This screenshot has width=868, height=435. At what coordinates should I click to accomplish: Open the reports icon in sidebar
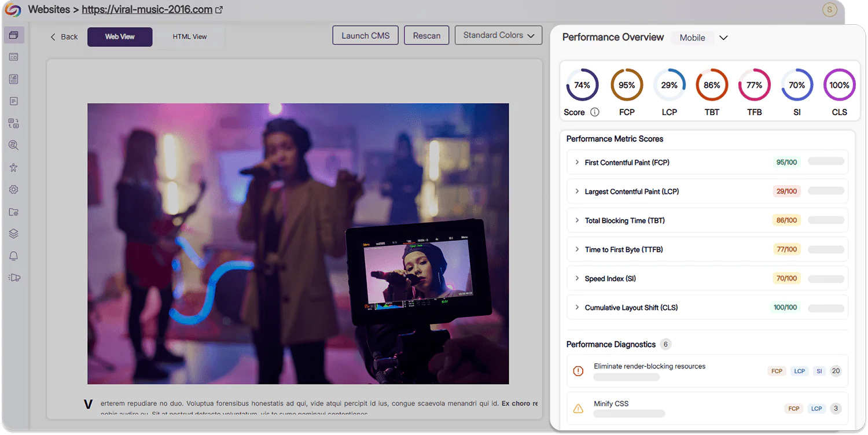14,79
